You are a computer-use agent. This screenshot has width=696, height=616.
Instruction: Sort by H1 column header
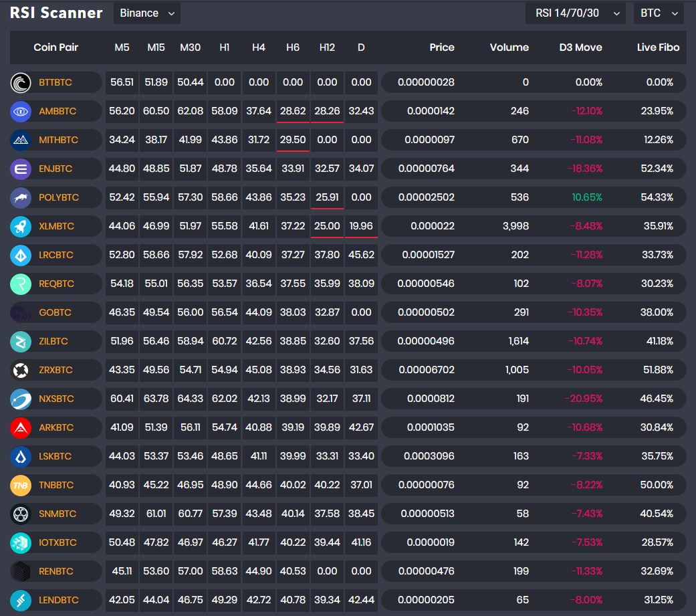coord(225,47)
